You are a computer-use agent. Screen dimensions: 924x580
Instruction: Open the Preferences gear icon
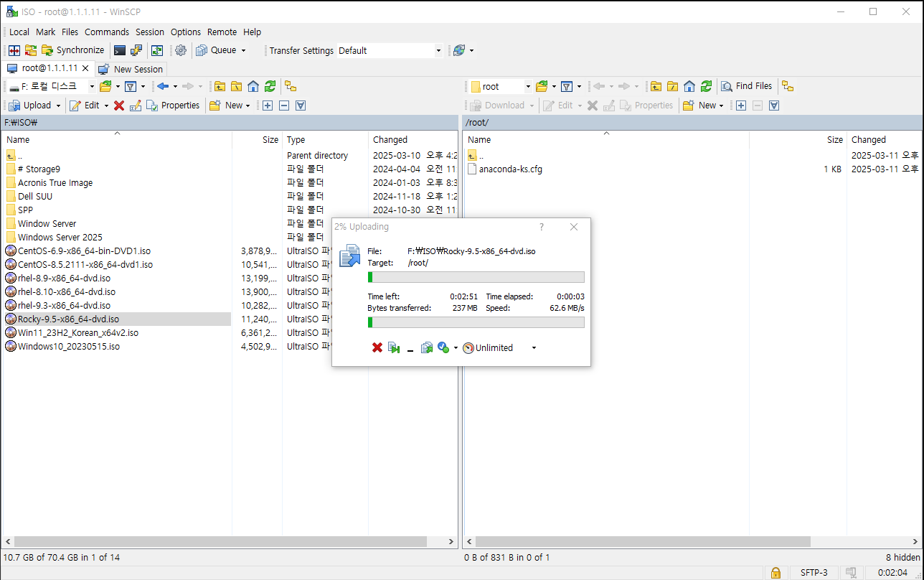[181, 50]
